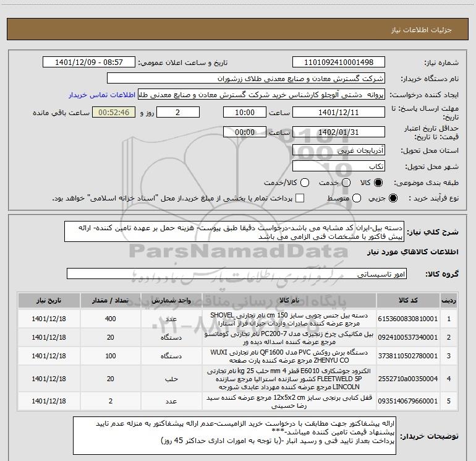Click the deadline hour field 10:00
The height and width of the screenshot is (461, 476).
point(245,113)
